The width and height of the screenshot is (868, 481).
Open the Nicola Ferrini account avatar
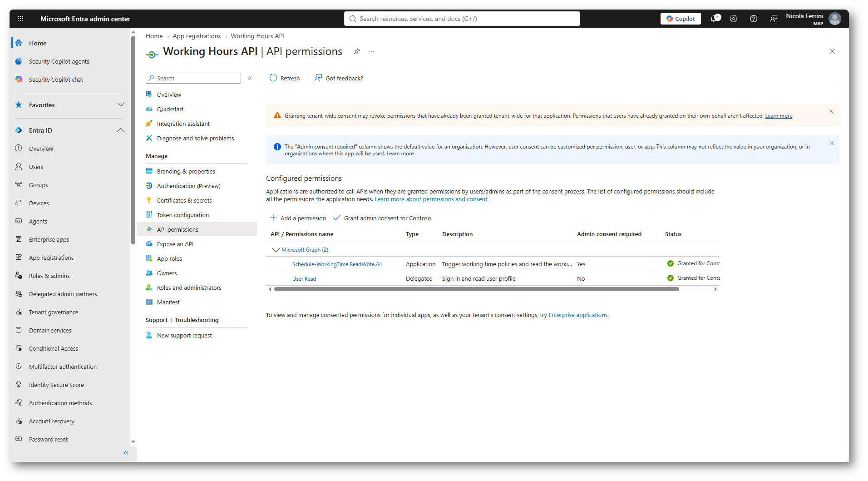(835, 19)
